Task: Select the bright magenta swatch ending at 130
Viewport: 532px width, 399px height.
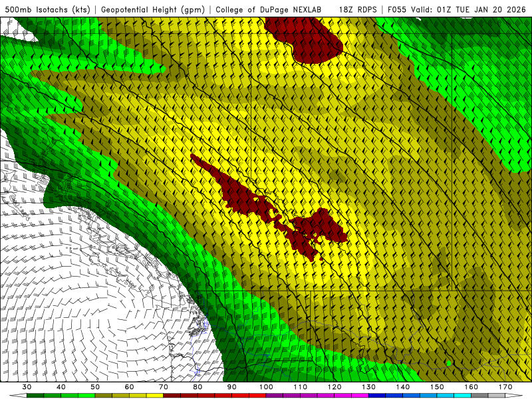Action: click(360, 396)
